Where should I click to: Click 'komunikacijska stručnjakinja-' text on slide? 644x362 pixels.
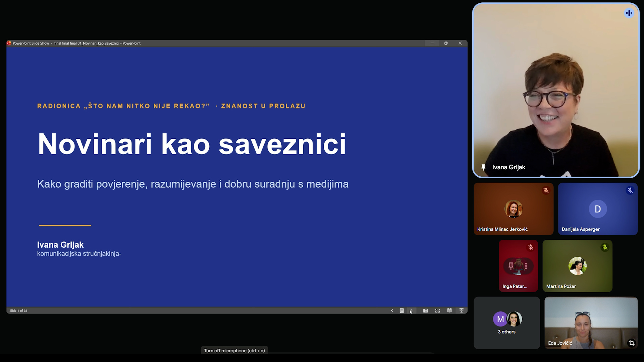coord(79,254)
